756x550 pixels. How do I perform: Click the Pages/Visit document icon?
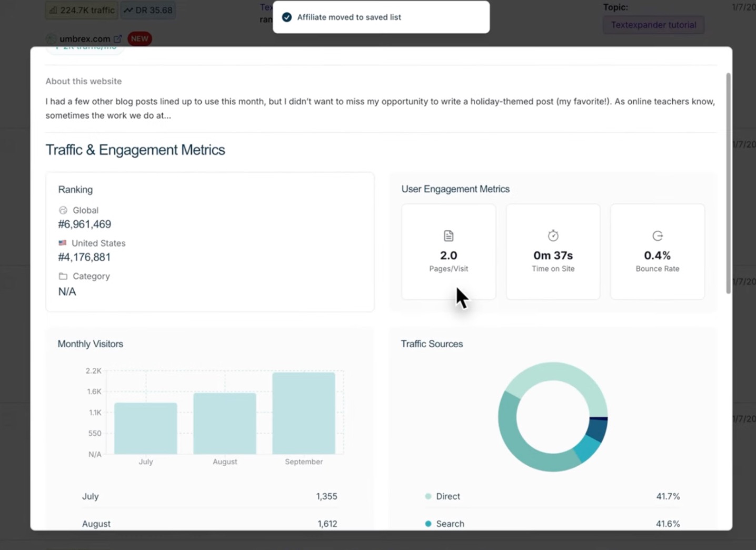coord(449,235)
